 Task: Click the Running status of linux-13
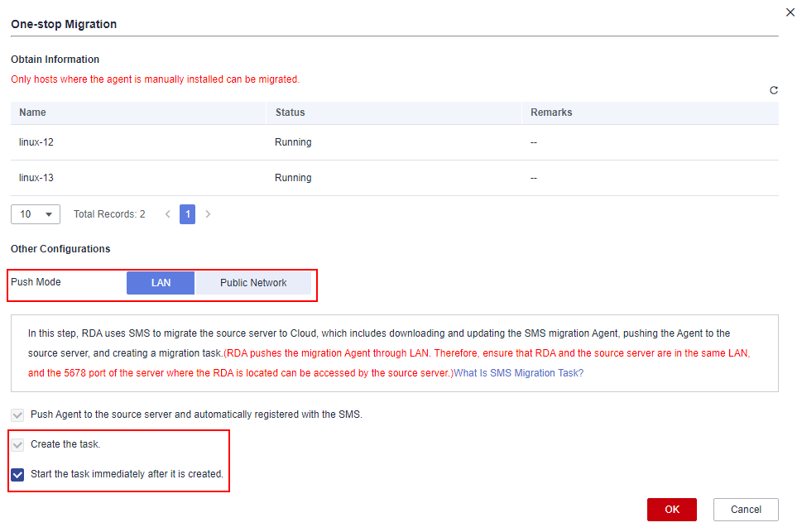293,178
